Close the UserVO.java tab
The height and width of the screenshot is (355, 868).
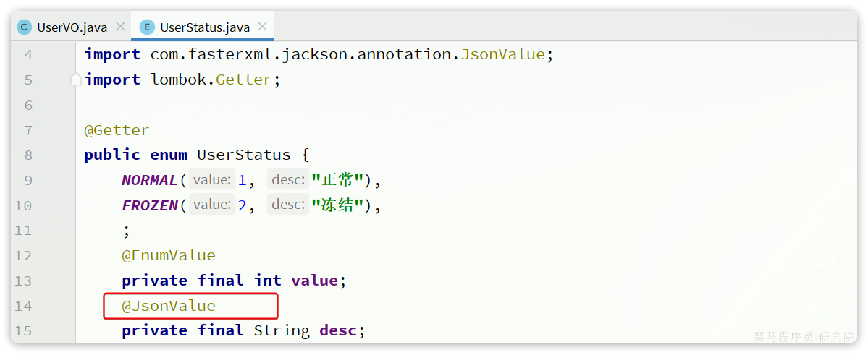(120, 27)
